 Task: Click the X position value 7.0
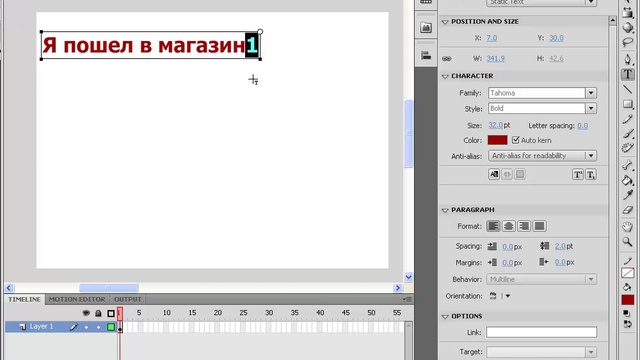492,38
